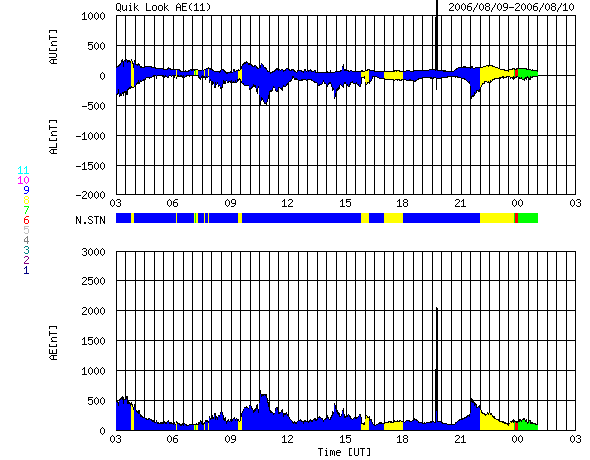Click the '-1500' tick on AU/AL axis
This screenshot has height=460, width=590.
[90, 166]
